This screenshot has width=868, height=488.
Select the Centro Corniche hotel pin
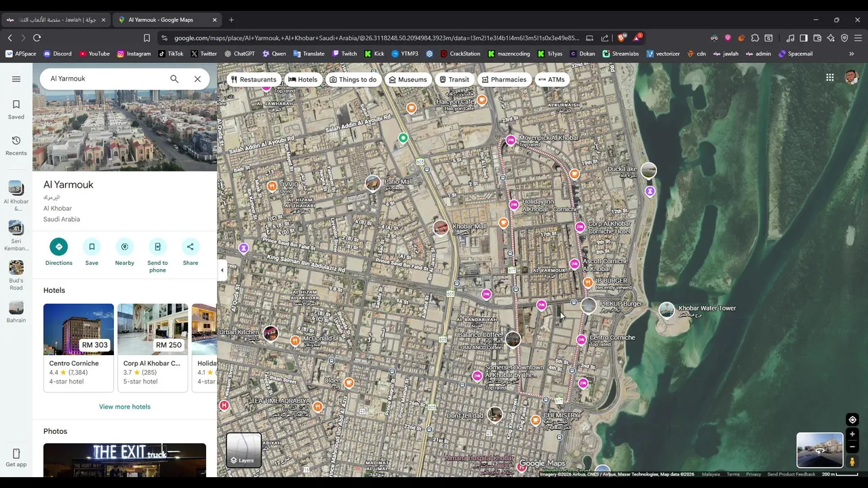(x=581, y=340)
